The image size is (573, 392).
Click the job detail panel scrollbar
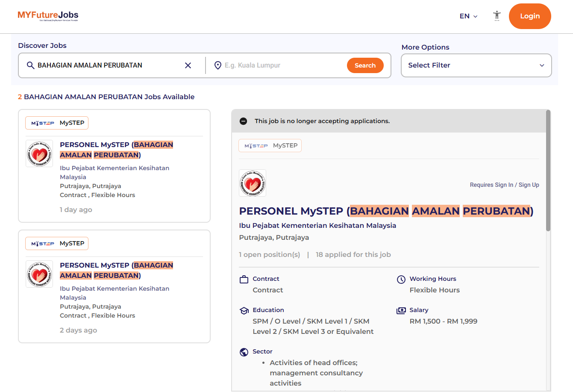[x=548, y=171]
